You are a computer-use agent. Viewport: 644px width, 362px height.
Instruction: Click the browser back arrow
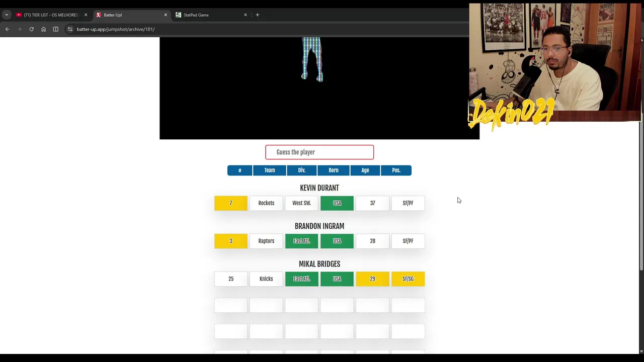[7, 29]
